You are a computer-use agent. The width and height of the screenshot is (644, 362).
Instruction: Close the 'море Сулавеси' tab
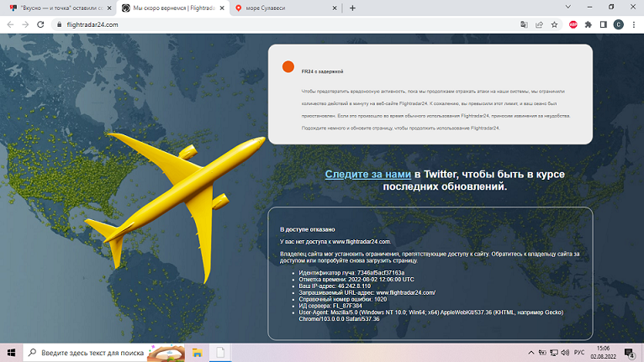tap(335, 8)
